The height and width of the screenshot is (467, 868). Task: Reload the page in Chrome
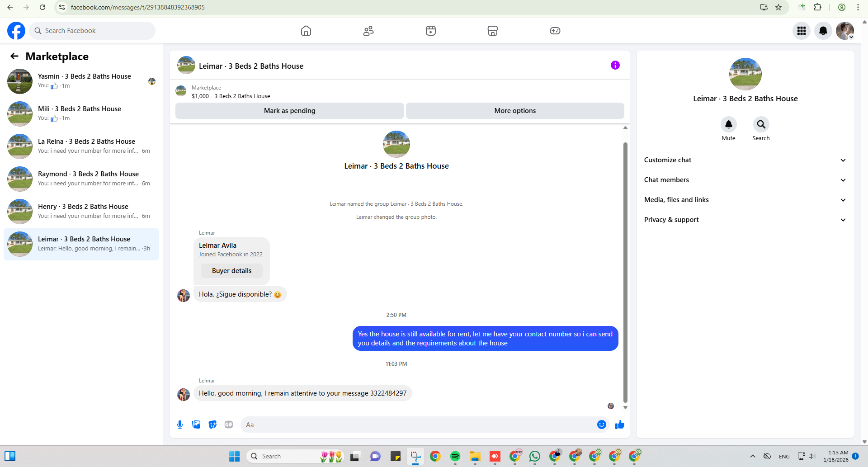tap(42, 7)
